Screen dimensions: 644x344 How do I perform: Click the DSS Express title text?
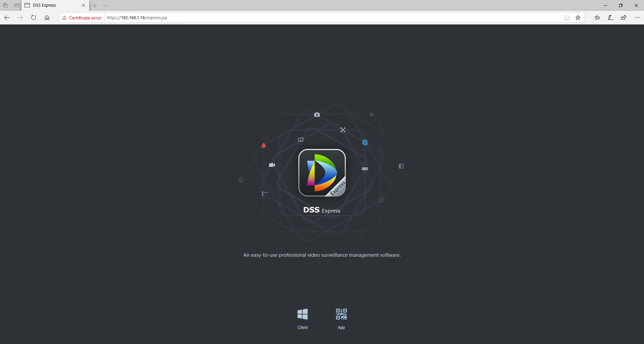point(322,210)
